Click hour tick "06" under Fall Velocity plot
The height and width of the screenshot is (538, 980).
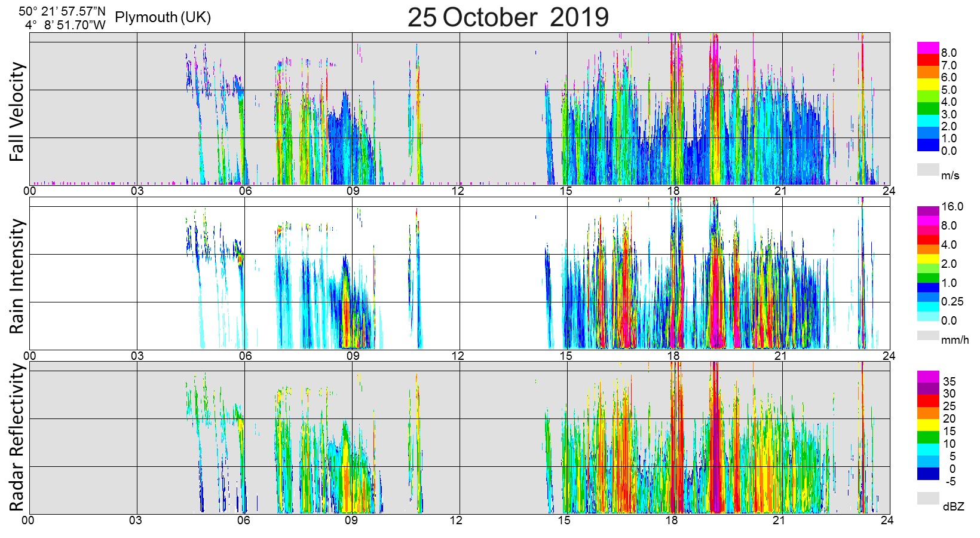click(x=245, y=191)
